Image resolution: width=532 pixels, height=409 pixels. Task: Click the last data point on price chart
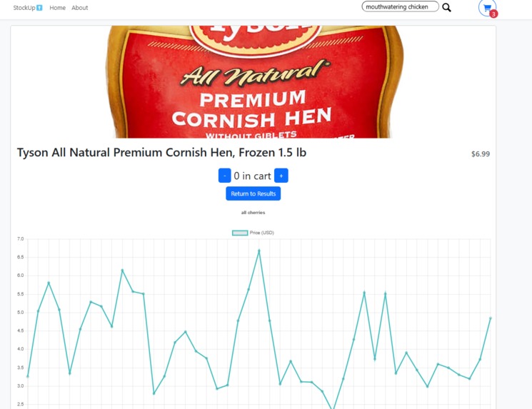click(x=491, y=318)
